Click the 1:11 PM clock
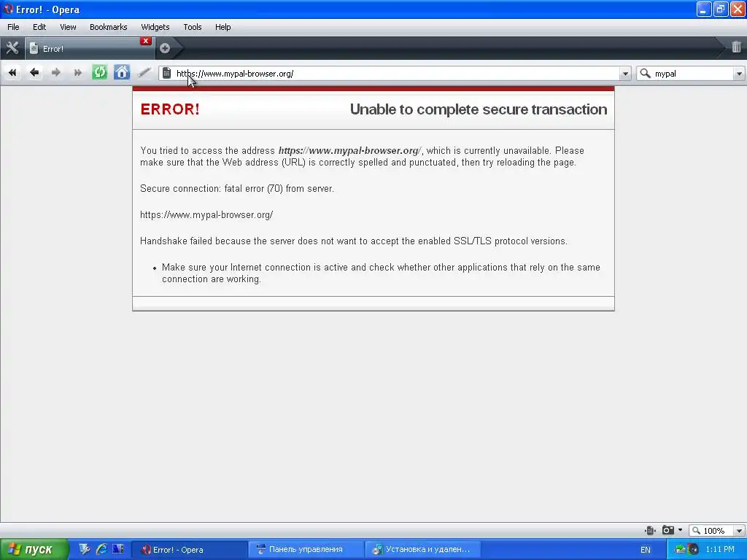747x560 pixels. (x=720, y=550)
